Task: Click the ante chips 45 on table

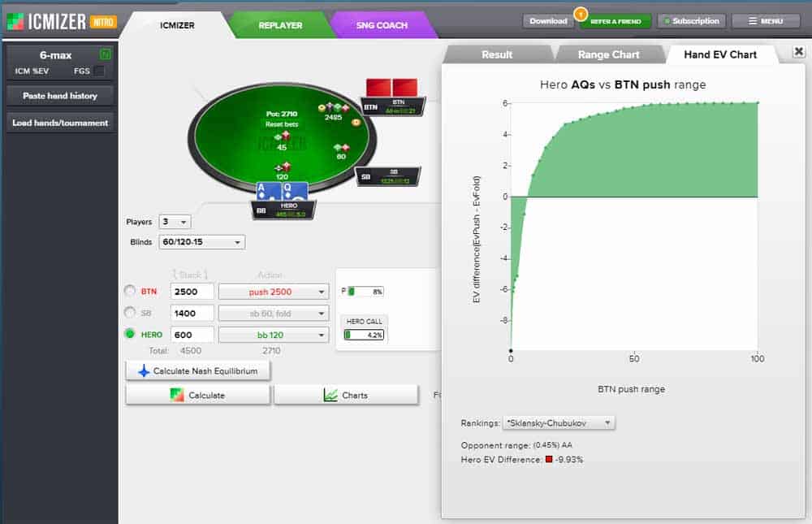Action: tap(282, 141)
